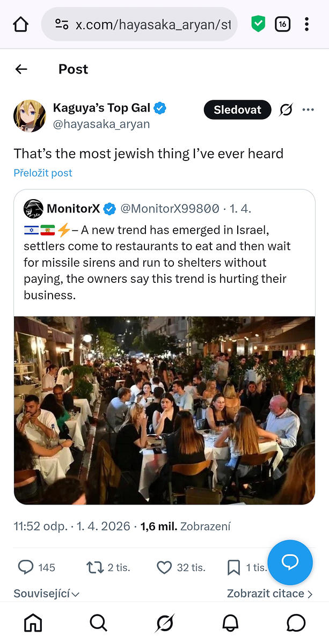Image resolution: width=329 pixels, height=644 pixels.
Task: Open the post's three-dot more options
Action: [x=308, y=110]
